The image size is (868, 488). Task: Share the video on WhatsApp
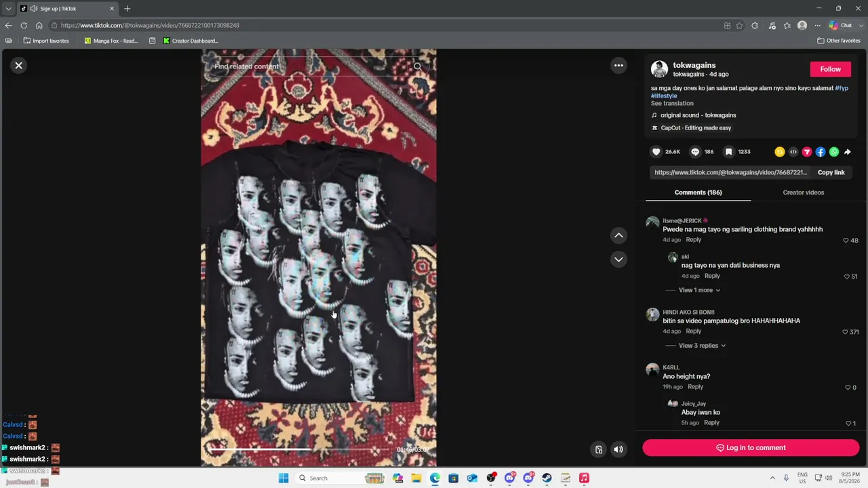coord(834,152)
